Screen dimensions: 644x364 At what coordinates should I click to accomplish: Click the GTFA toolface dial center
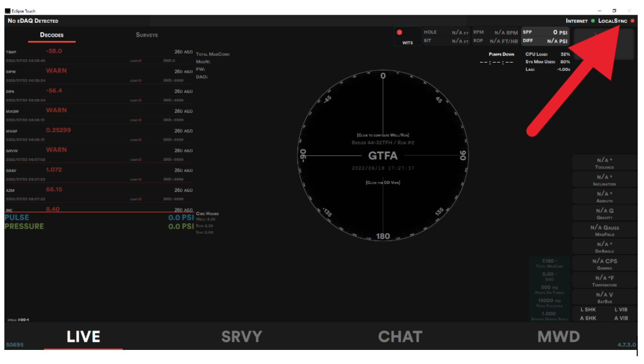383,156
